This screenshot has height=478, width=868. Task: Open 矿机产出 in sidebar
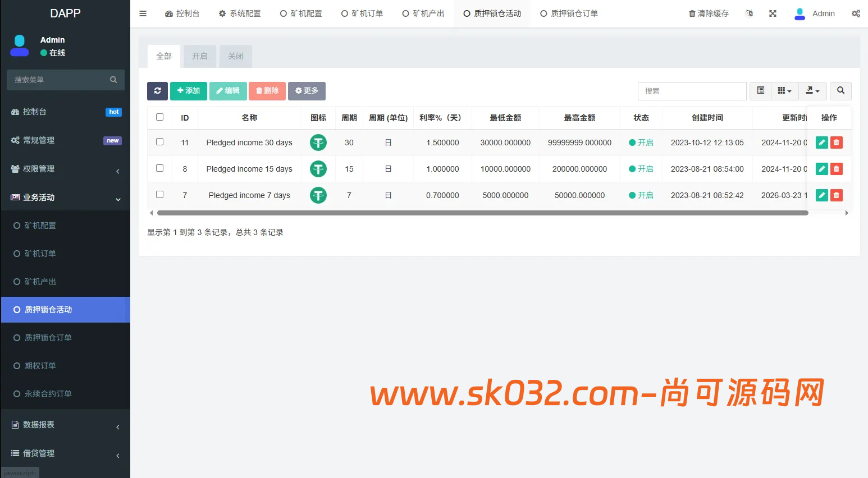(66, 282)
